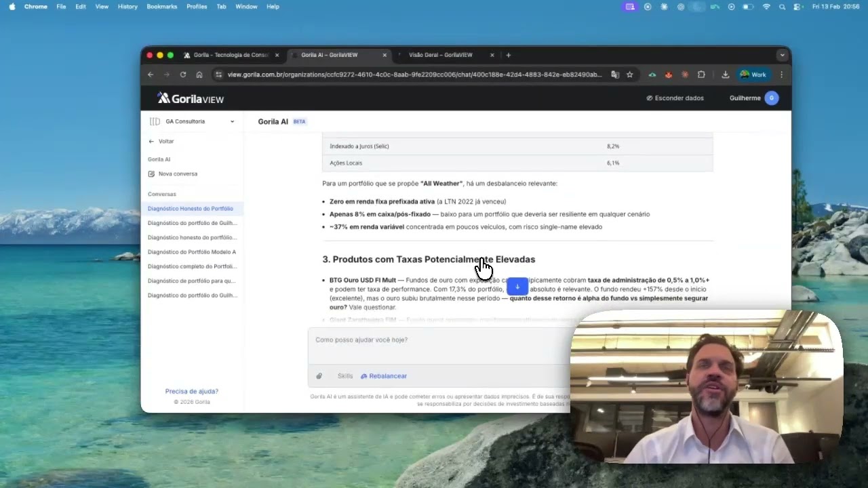Viewport: 868px width, 488px height.
Task: Click Voltar in the sidebar
Action: pyautogui.click(x=161, y=142)
